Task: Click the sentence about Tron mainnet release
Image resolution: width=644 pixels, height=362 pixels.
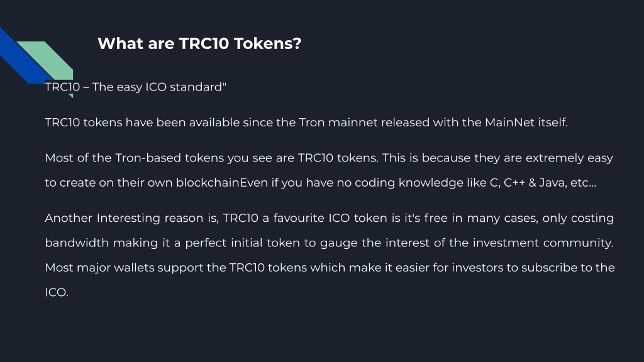Action: [x=306, y=123]
